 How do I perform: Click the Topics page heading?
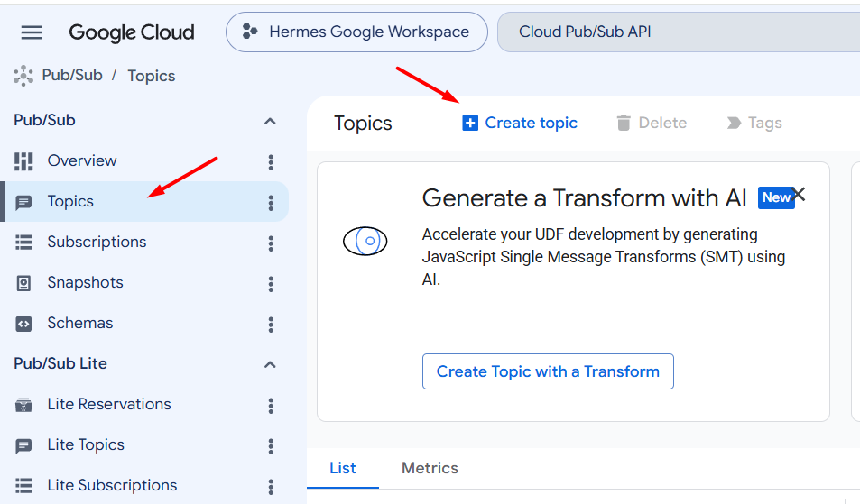coord(363,124)
